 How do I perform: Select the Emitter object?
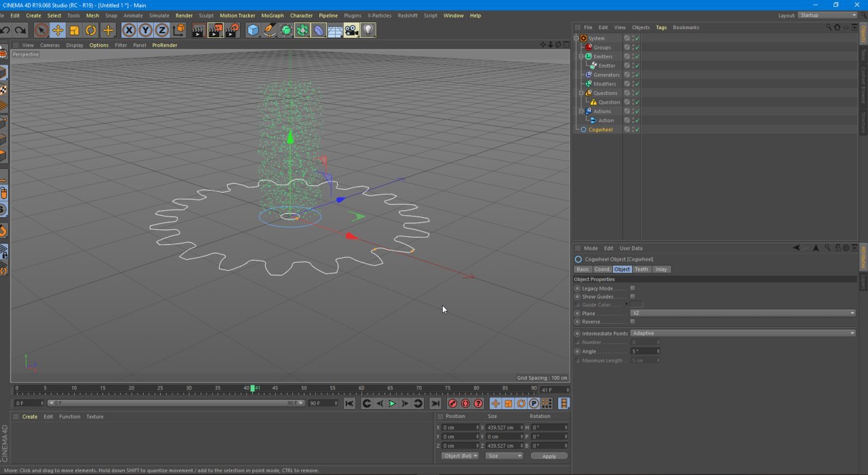point(607,66)
